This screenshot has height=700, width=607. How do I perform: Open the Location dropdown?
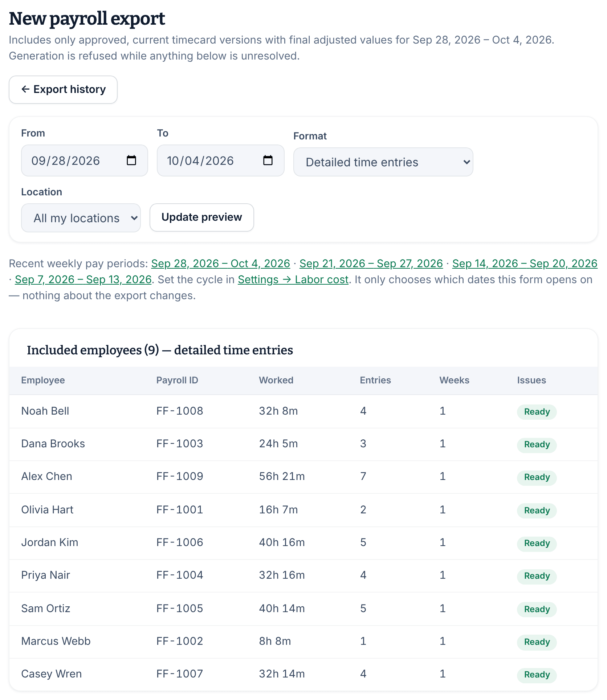(x=81, y=218)
